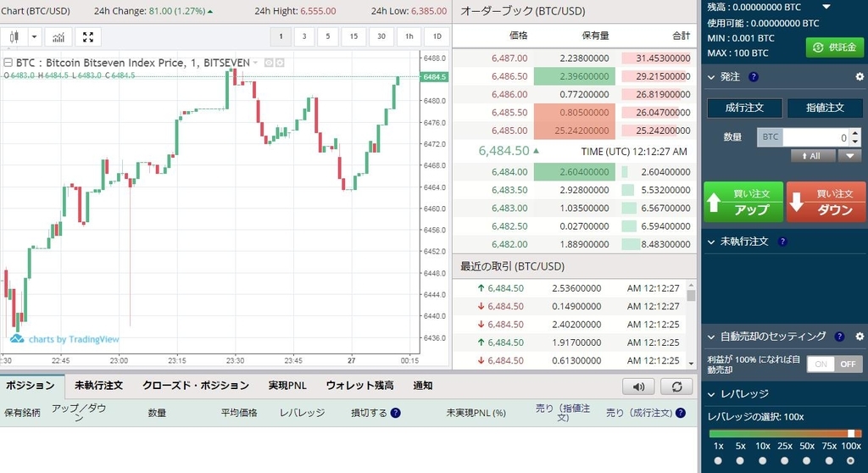
Task: Adjust the leverage slider bar
Action: (785, 433)
